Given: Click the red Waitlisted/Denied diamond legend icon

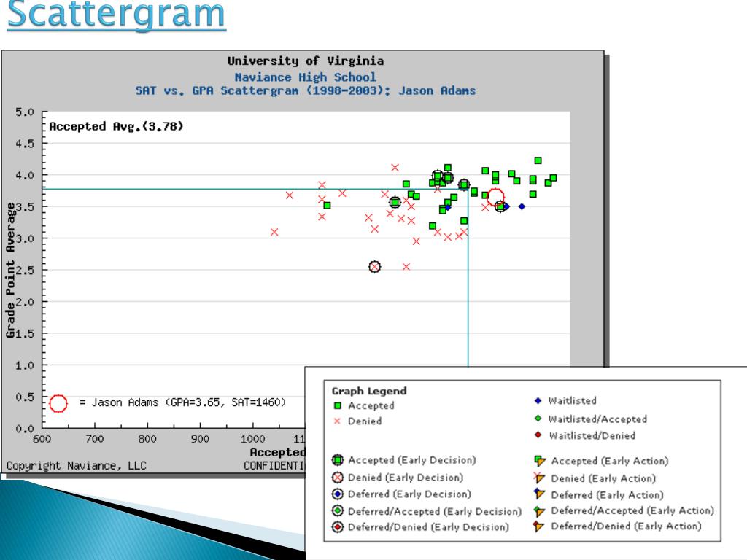Looking at the screenshot, I should 538,435.
